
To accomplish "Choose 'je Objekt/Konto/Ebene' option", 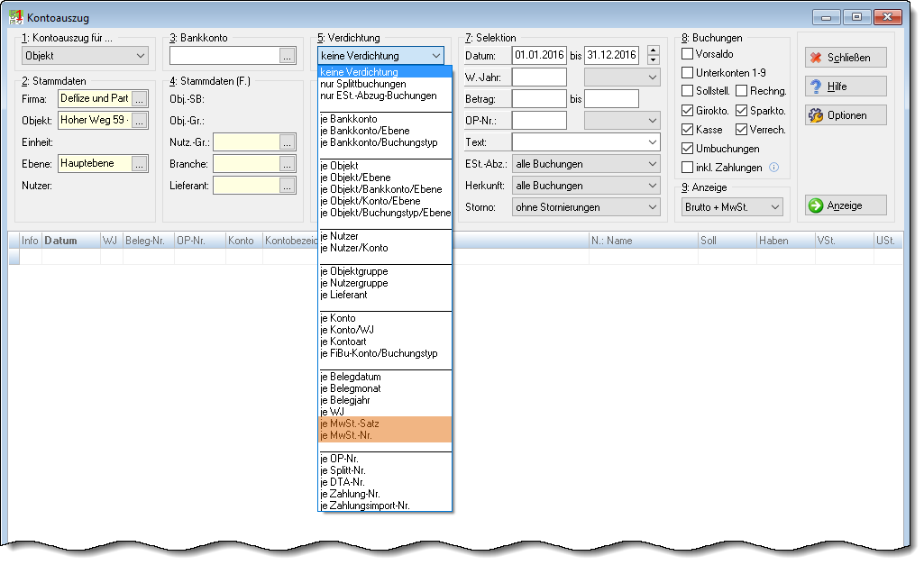I will pyautogui.click(x=385, y=201).
